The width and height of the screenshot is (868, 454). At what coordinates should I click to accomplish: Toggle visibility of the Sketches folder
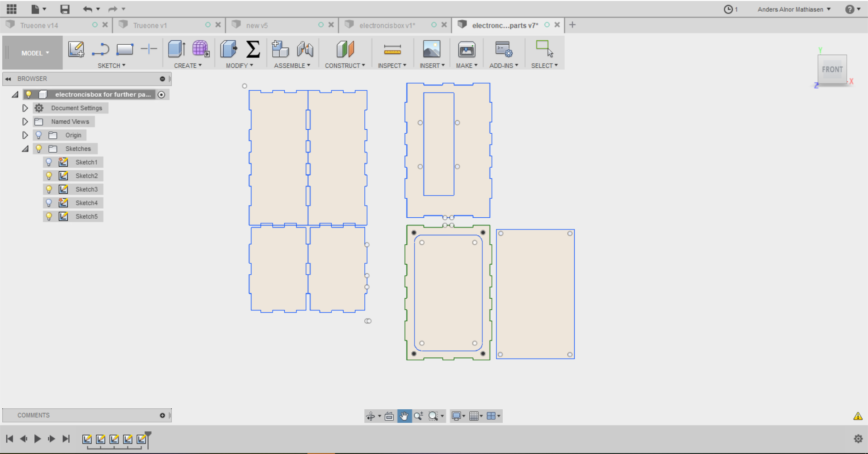pos(39,149)
